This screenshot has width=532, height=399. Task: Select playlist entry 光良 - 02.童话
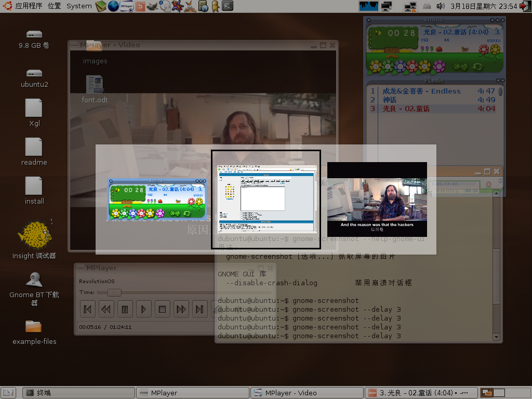coord(432,109)
